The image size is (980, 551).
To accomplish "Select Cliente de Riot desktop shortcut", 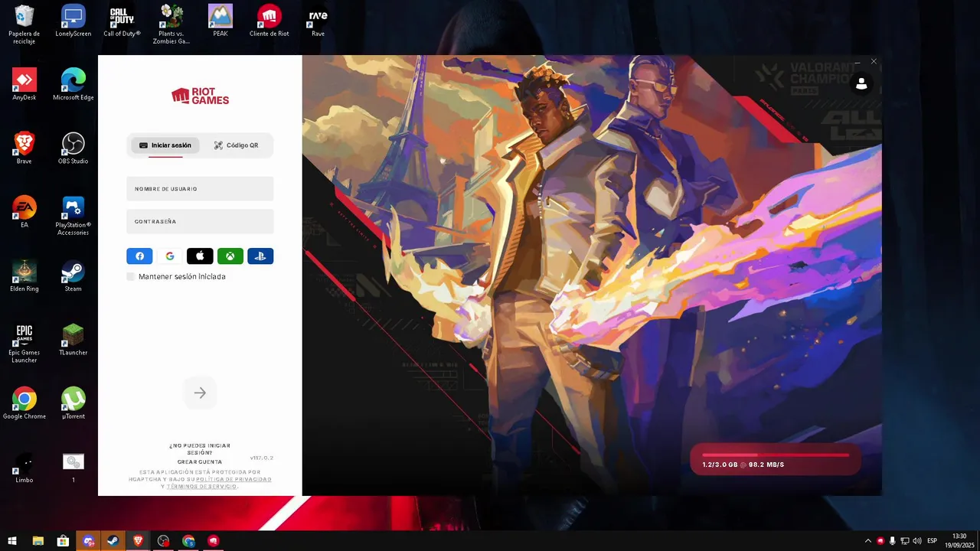I will (269, 21).
